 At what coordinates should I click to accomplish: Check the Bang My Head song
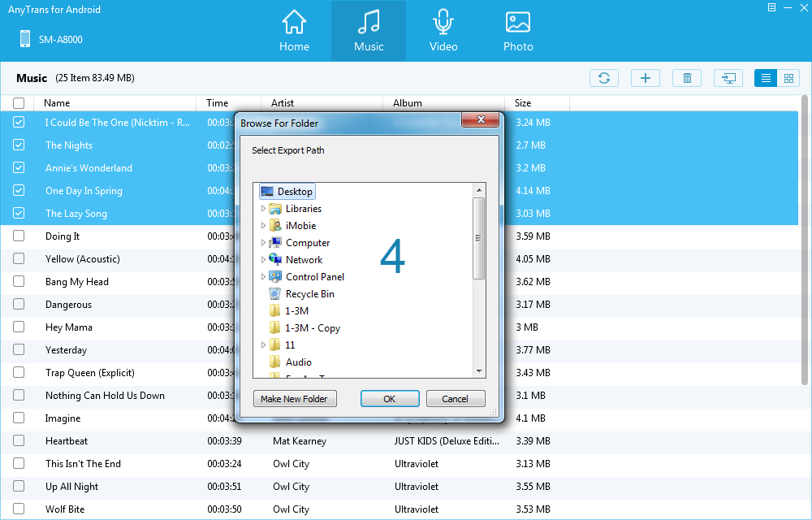19,281
